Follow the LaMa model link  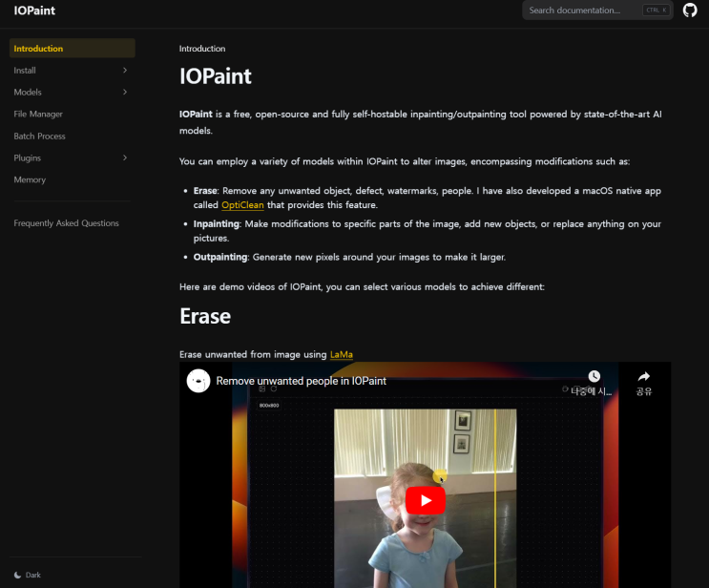tap(342, 354)
